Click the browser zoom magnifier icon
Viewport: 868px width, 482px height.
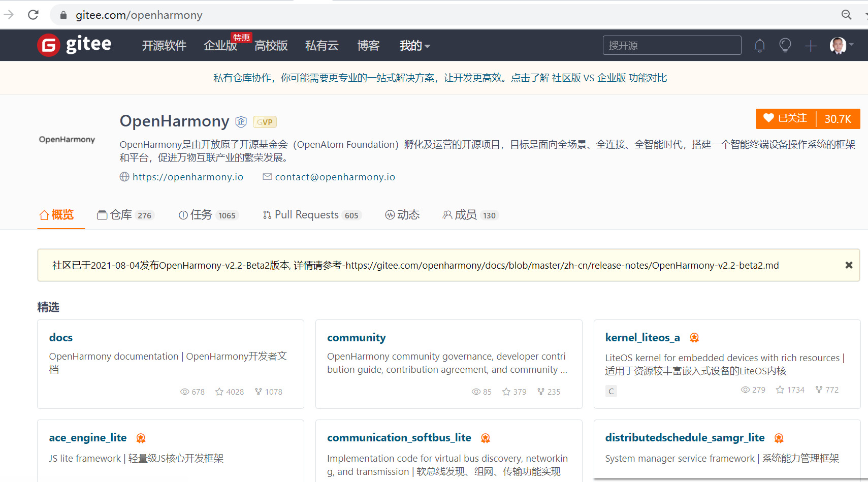tap(846, 15)
